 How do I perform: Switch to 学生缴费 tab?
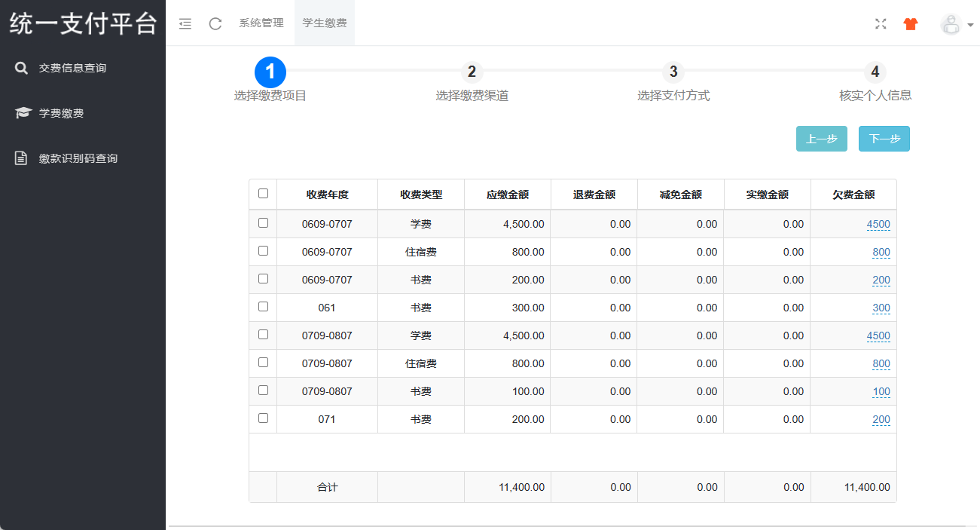(x=325, y=23)
